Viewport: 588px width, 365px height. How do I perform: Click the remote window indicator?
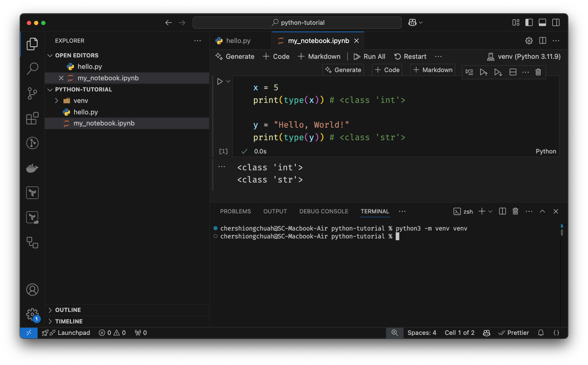[x=29, y=333]
